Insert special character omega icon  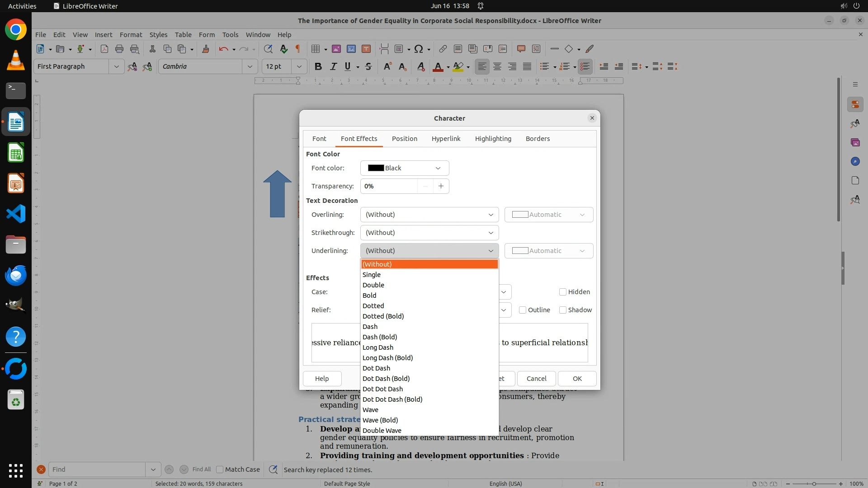tap(419, 49)
